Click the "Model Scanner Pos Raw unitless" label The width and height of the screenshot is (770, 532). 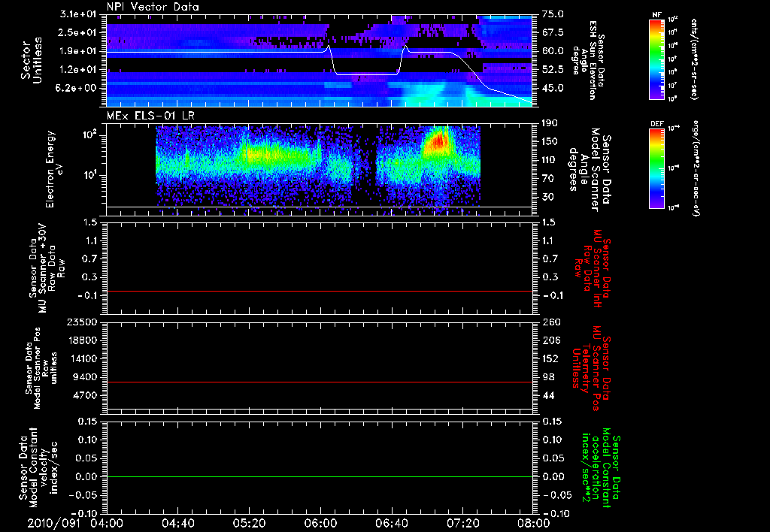pos(42,368)
